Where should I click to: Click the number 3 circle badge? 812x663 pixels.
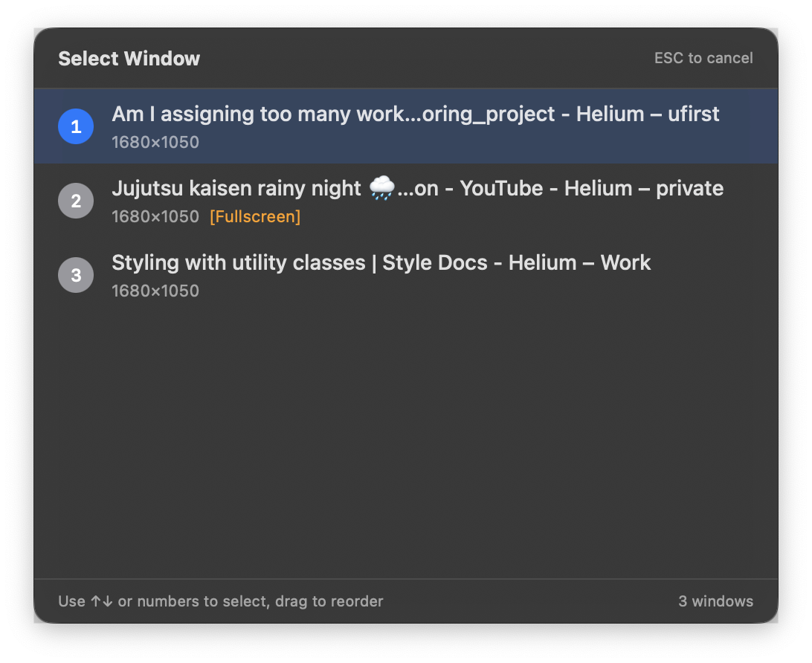pyautogui.click(x=75, y=275)
